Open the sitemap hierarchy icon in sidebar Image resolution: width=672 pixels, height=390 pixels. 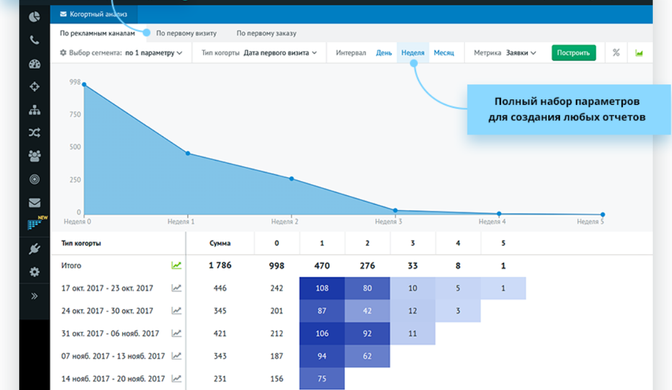[34, 110]
